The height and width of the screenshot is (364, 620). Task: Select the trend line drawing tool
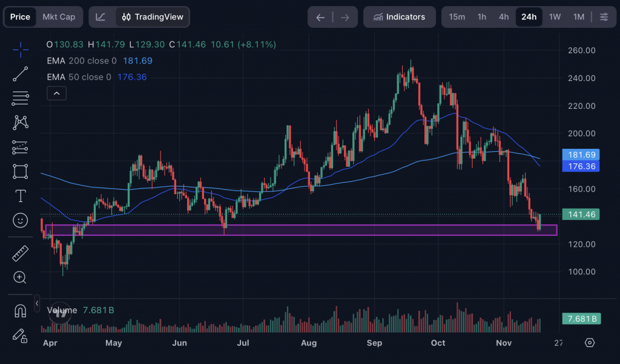[x=21, y=74]
